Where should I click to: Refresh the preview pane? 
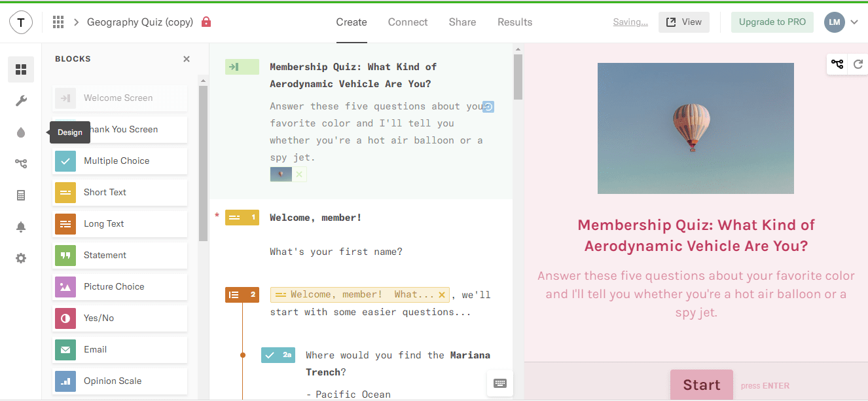tap(858, 64)
